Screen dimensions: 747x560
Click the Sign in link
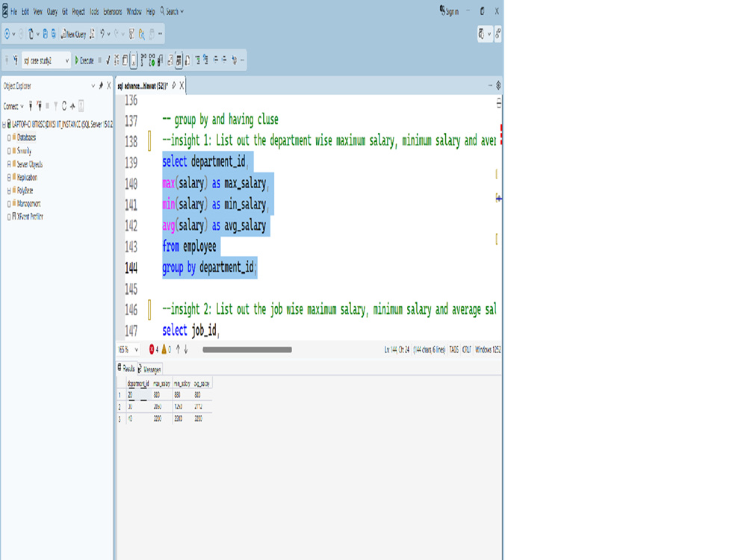449,11
